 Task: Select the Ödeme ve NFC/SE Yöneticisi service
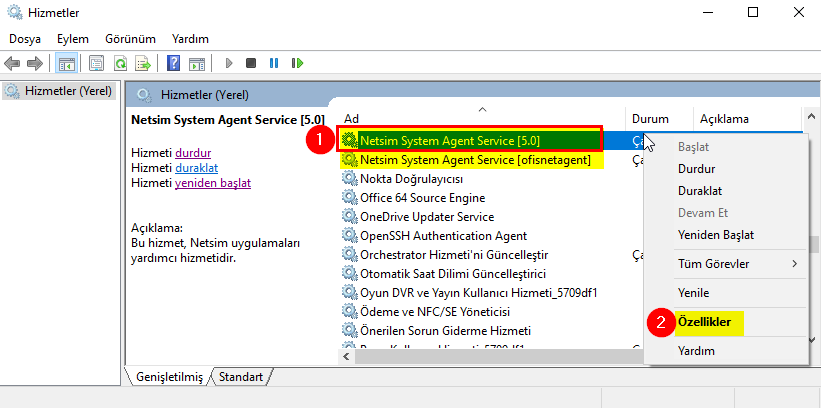(x=435, y=312)
